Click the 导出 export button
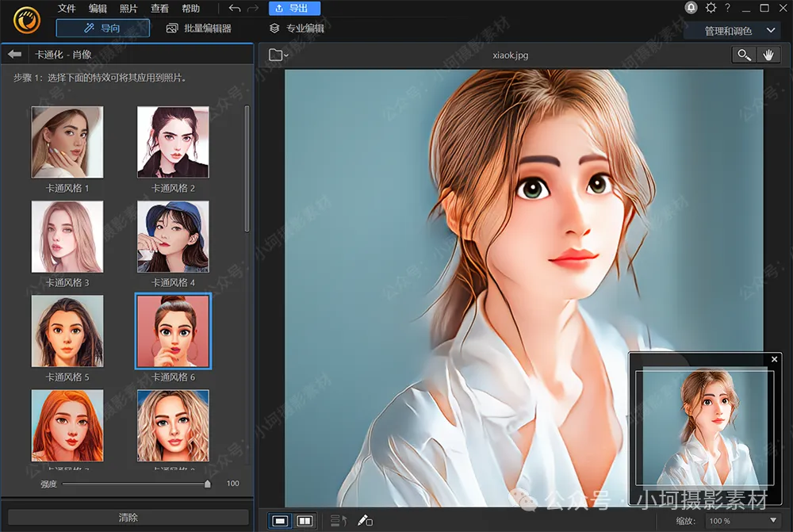The height and width of the screenshot is (532, 793). click(x=294, y=9)
